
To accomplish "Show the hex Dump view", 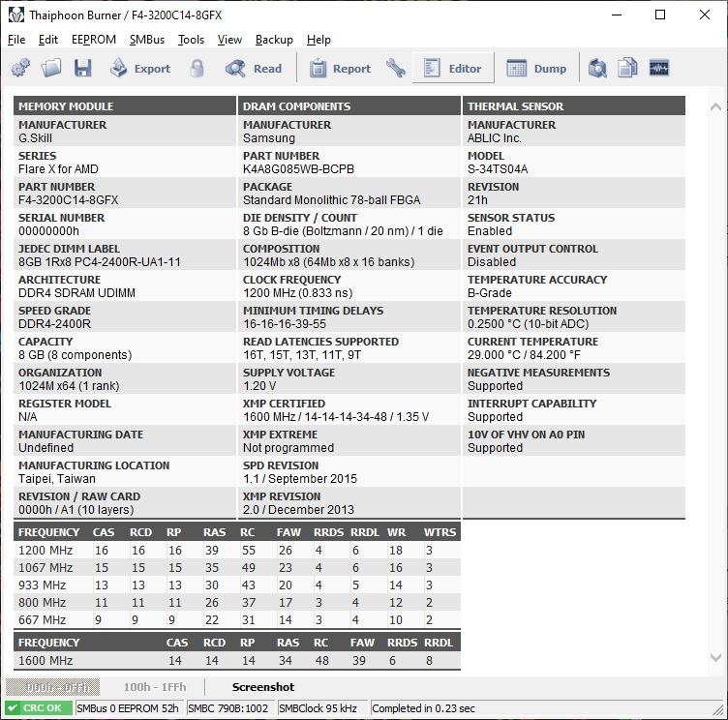I will (535, 69).
